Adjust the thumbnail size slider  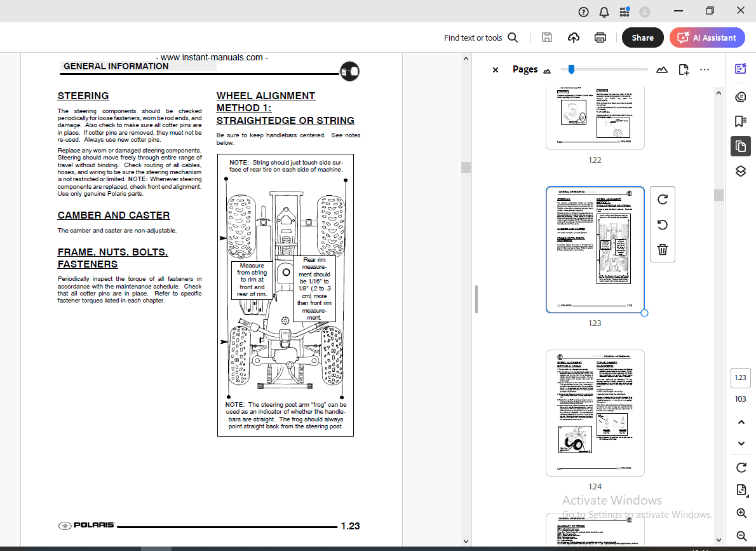click(x=570, y=69)
